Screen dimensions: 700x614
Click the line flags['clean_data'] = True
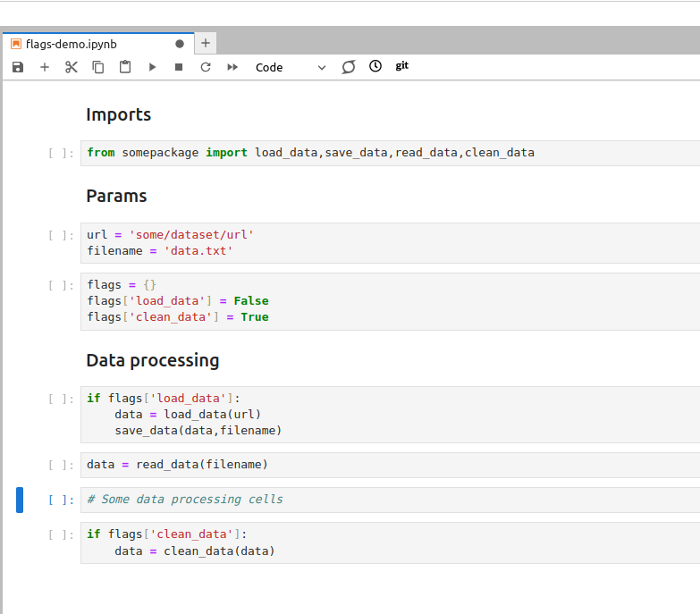coord(178,317)
